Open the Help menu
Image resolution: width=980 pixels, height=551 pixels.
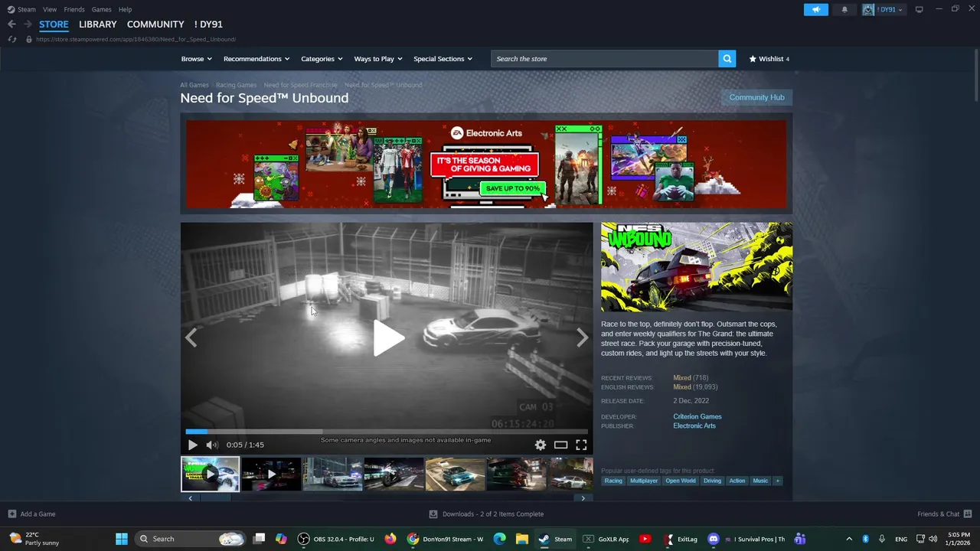click(x=125, y=9)
